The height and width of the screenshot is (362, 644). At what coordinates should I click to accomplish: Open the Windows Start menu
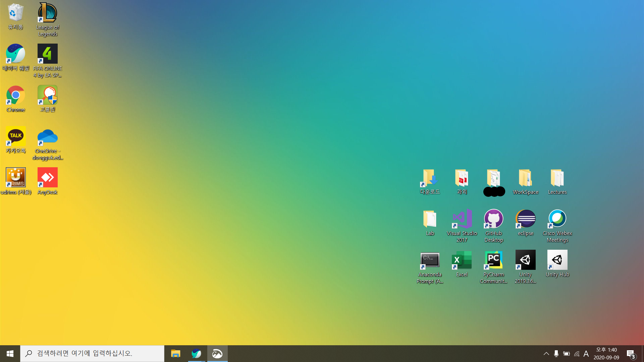[10, 354]
